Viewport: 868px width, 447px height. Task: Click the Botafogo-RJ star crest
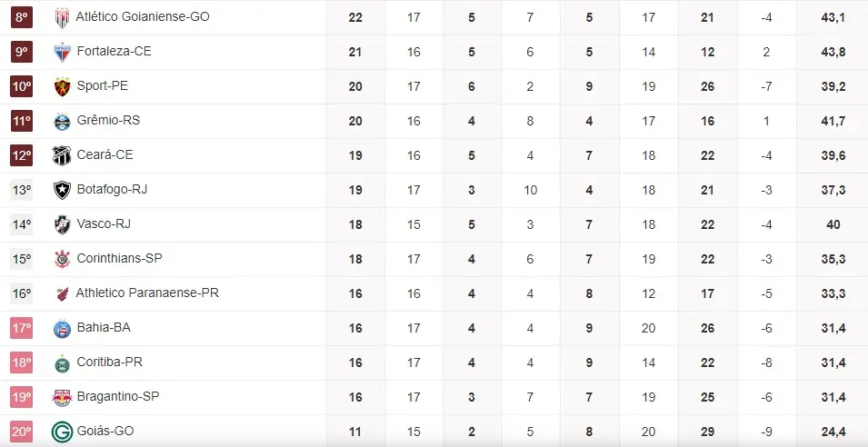62,190
